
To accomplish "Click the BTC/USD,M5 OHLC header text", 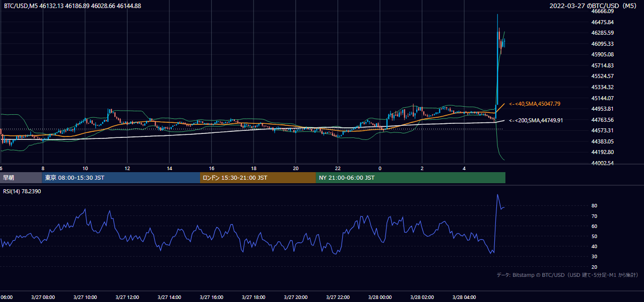I will (x=73, y=6).
